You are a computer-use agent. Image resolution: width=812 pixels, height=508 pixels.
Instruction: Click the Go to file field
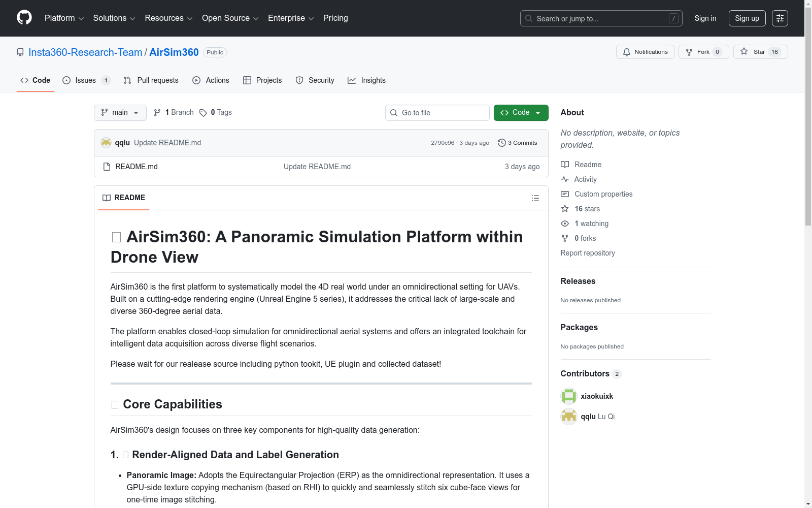coord(437,113)
